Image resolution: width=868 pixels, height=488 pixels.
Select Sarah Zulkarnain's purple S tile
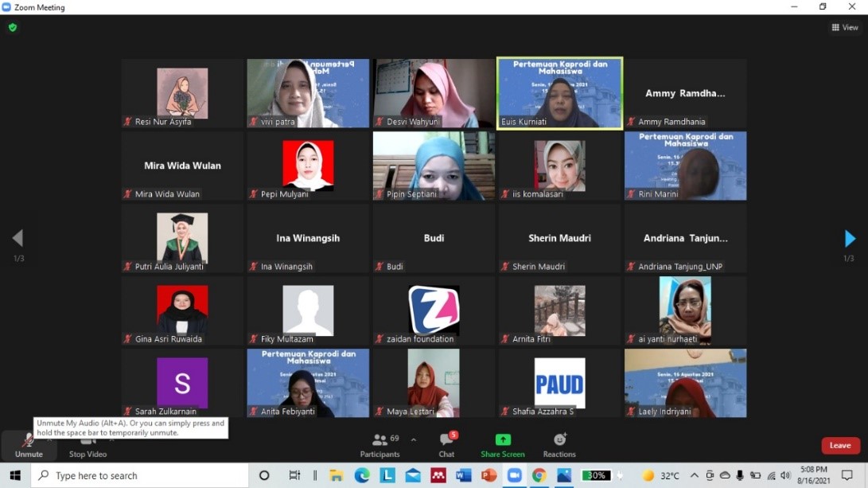182,383
